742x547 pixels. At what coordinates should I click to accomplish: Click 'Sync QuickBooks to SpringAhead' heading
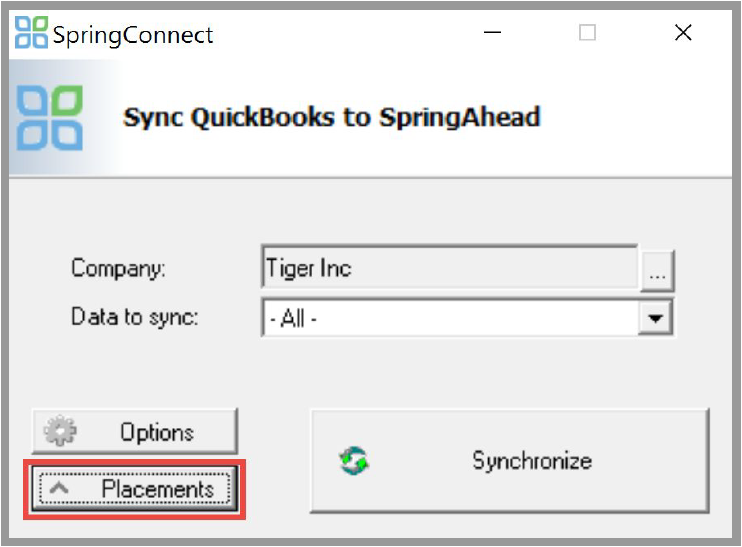pos(331,117)
